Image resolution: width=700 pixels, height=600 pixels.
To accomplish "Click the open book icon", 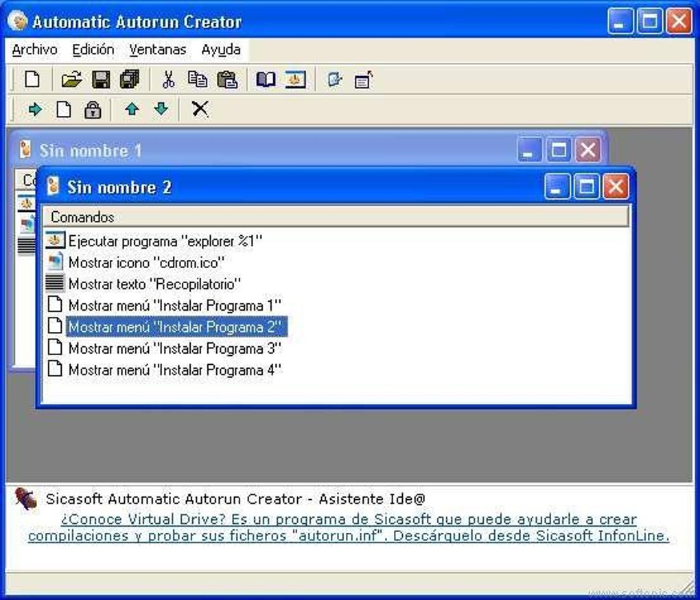I will [266, 80].
